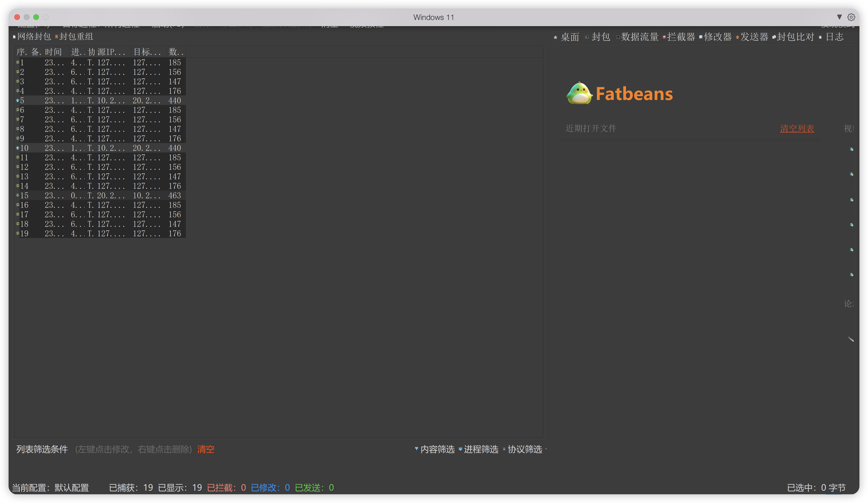Click the Fatbeans bird logo

[579, 93]
